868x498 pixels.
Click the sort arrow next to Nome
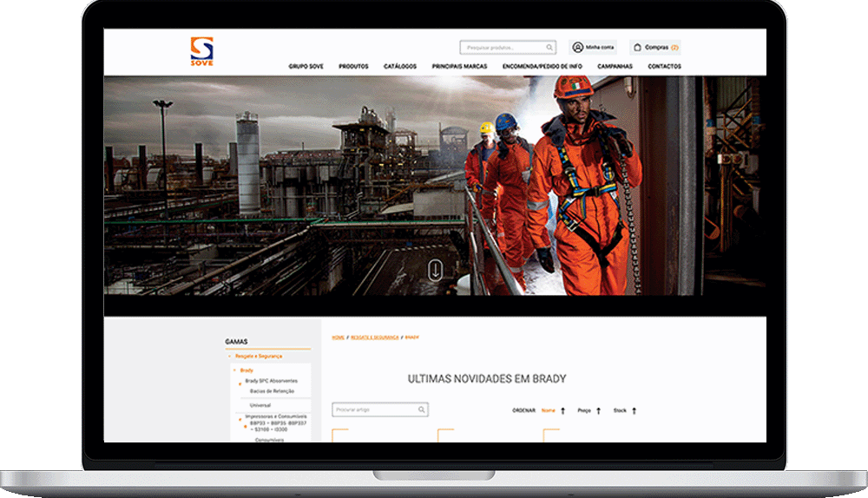[x=562, y=410]
